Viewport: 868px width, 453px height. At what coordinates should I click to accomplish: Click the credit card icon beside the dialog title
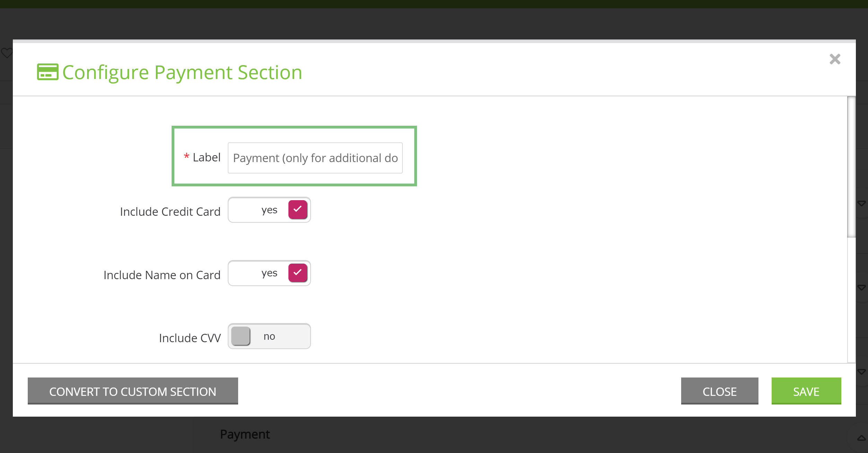coord(47,72)
